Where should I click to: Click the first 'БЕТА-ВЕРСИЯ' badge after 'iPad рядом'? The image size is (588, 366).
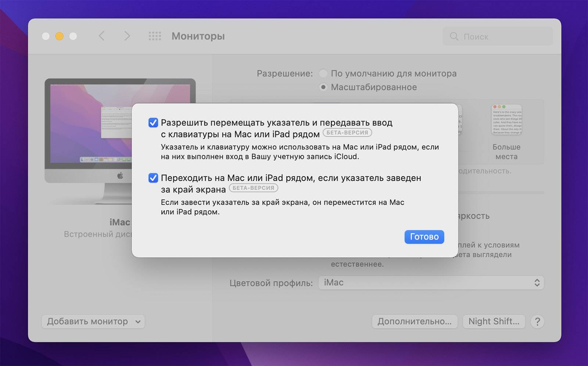pyautogui.click(x=347, y=133)
